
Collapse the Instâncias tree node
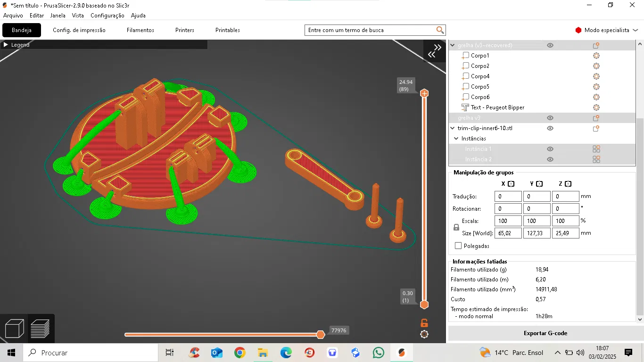point(456,139)
